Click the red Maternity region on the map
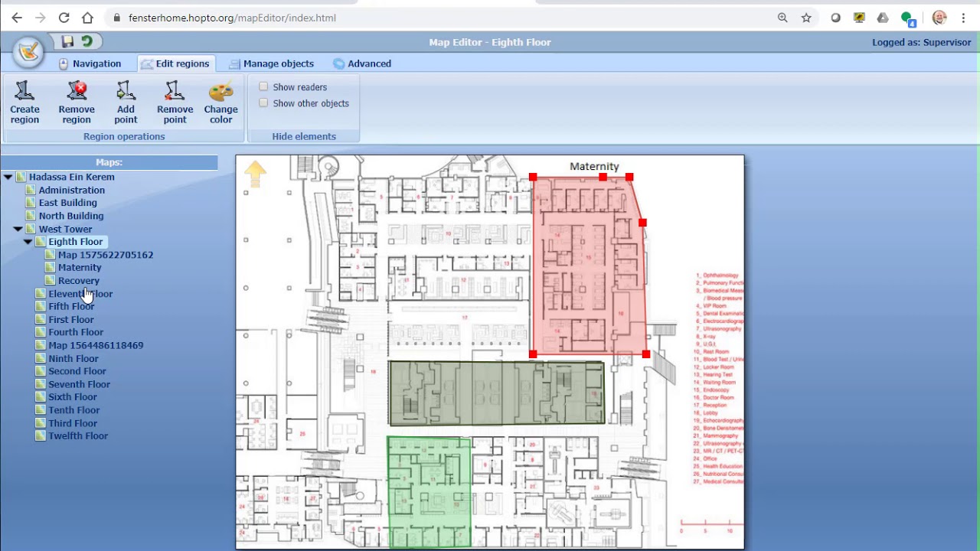980x551 pixels. point(588,264)
